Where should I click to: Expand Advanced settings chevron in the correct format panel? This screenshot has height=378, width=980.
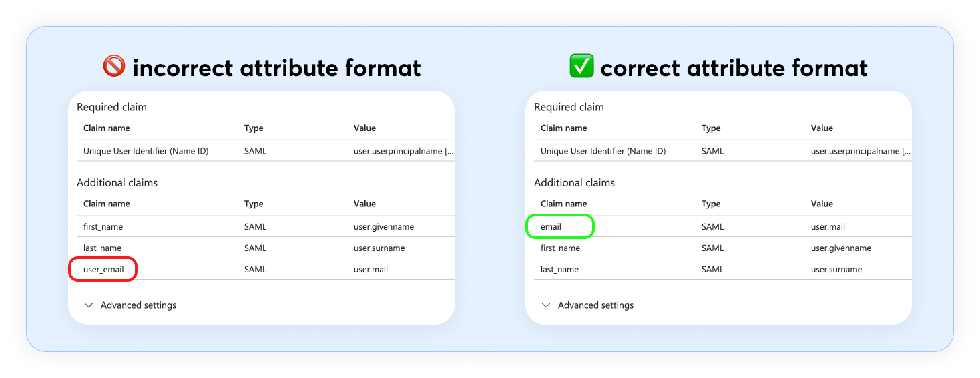pos(546,305)
